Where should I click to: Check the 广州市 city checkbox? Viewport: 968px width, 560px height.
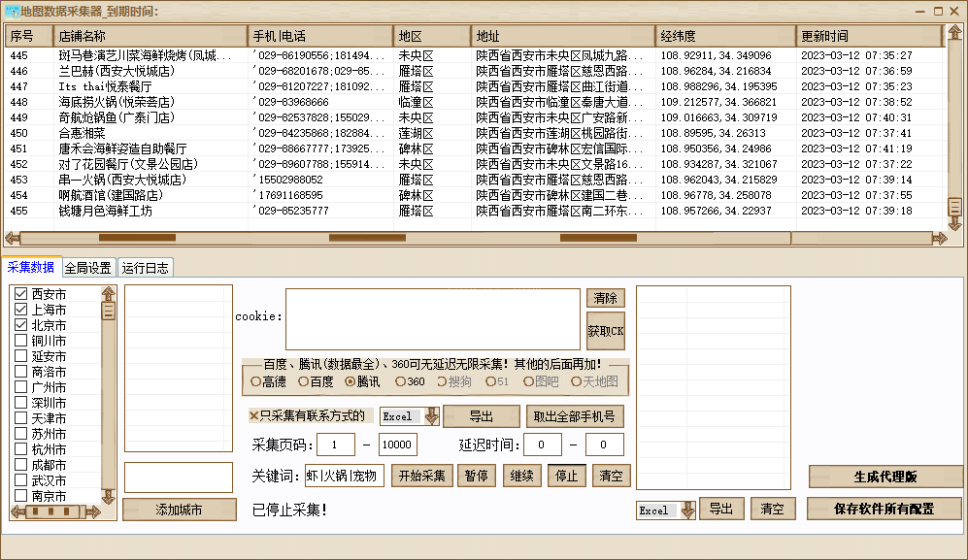tap(20, 387)
